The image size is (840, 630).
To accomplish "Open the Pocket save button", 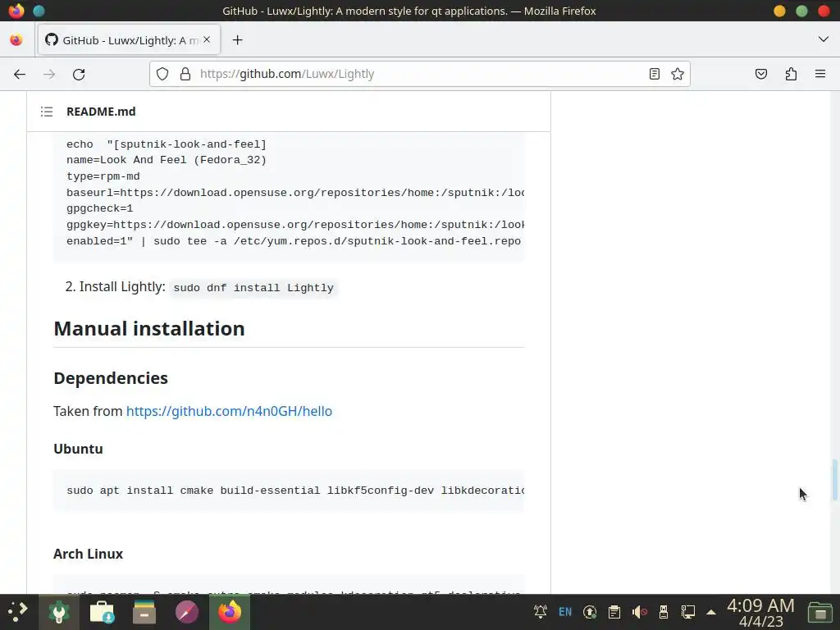I will coord(760,74).
